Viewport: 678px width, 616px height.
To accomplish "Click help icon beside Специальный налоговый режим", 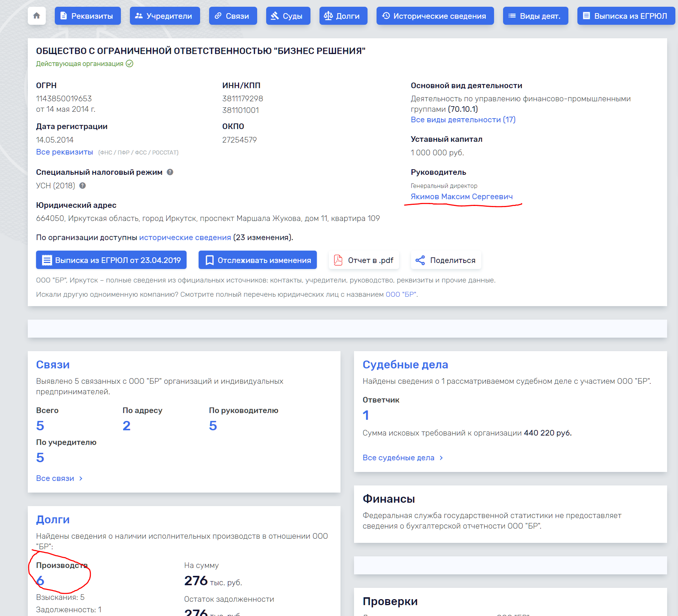I will [170, 172].
